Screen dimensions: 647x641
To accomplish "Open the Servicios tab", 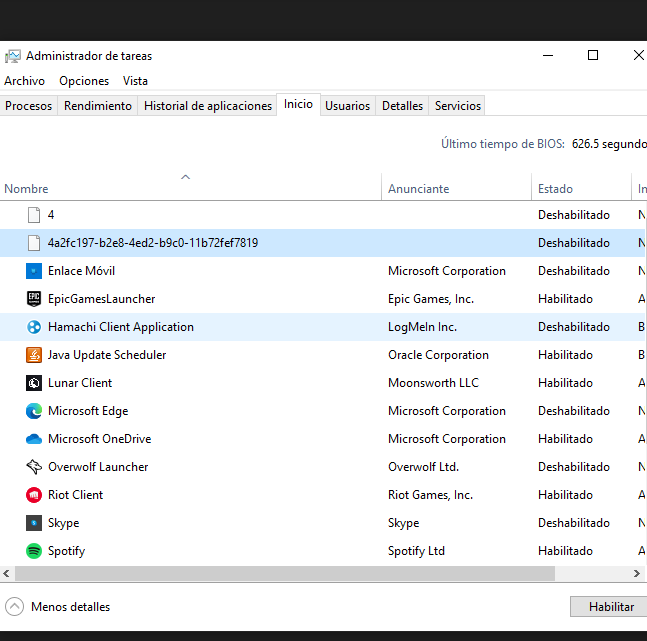I will (458, 106).
